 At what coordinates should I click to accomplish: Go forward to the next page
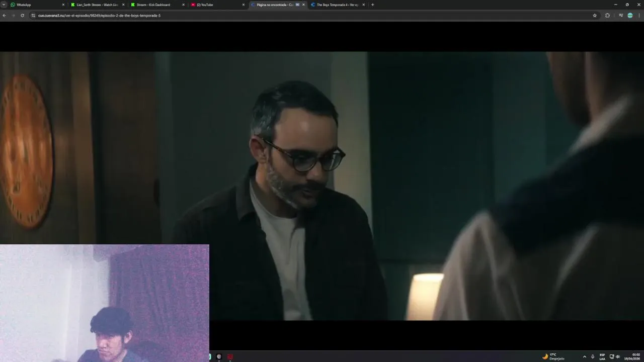14,16
